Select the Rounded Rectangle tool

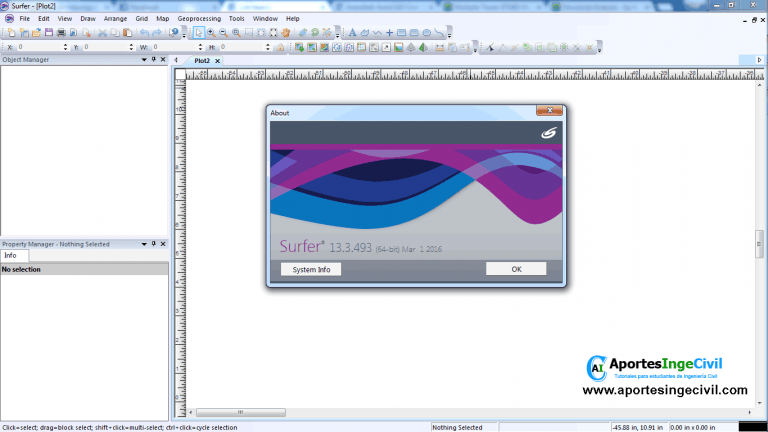click(414, 33)
